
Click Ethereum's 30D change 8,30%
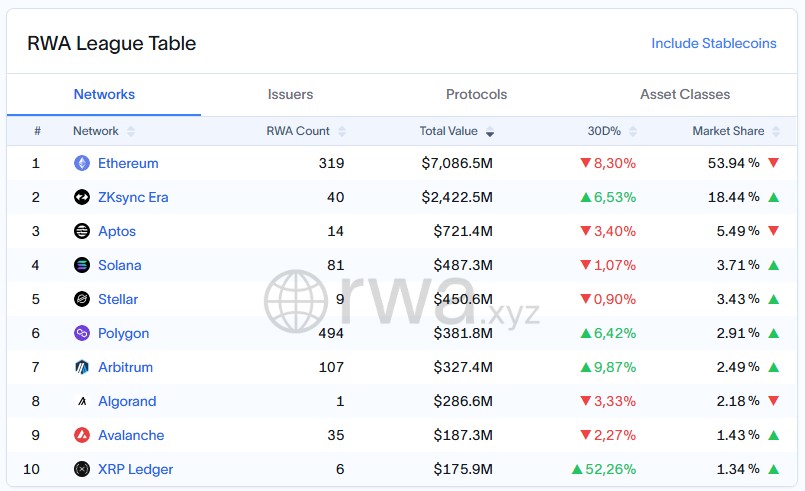(608, 163)
